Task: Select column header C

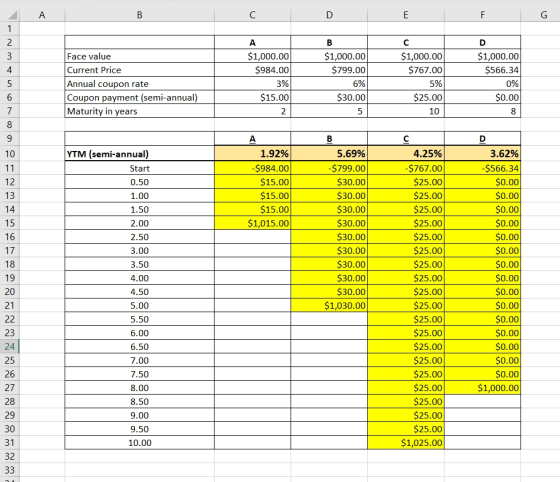Action: tap(252, 15)
